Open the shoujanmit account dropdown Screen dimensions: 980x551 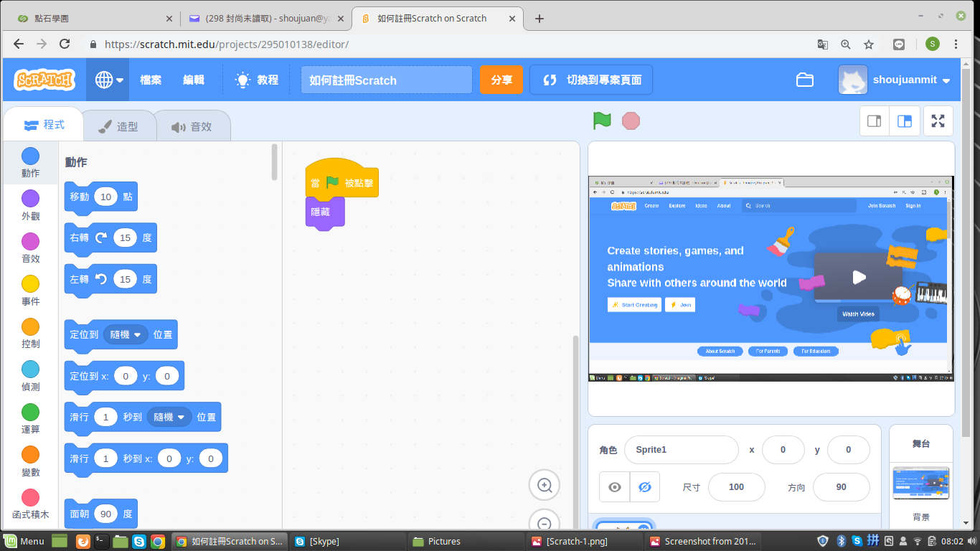pyautogui.click(x=895, y=80)
